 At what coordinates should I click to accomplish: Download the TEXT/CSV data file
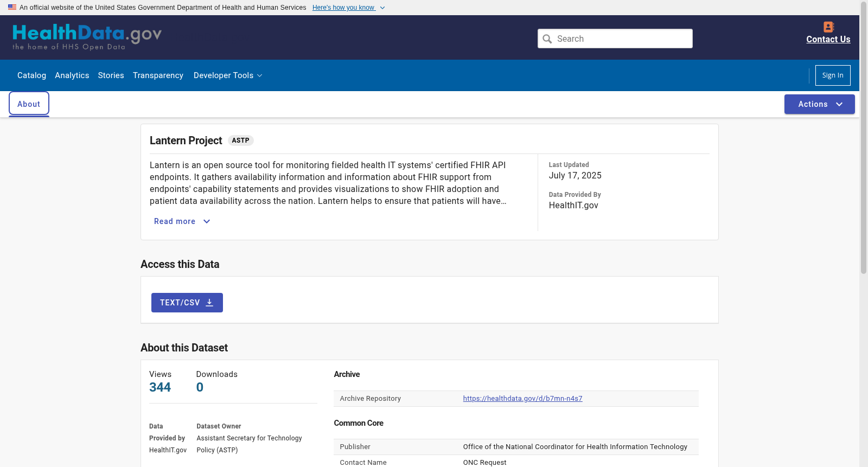tap(187, 303)
